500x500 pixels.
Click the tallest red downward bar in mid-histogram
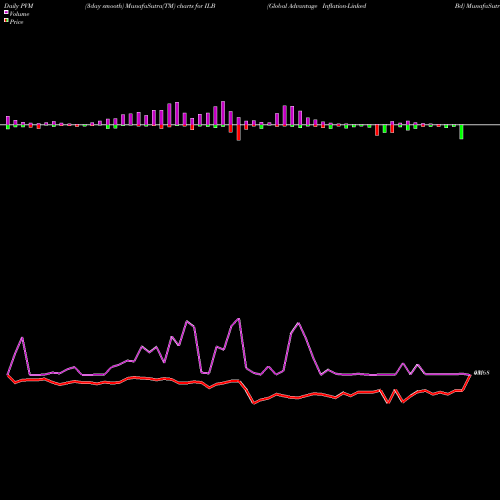[239, 133]
